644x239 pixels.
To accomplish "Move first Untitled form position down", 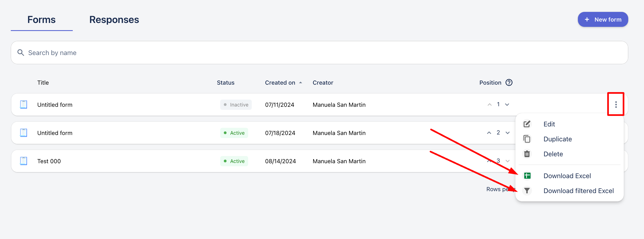I will pyautogui.click(x=507, y=105).
